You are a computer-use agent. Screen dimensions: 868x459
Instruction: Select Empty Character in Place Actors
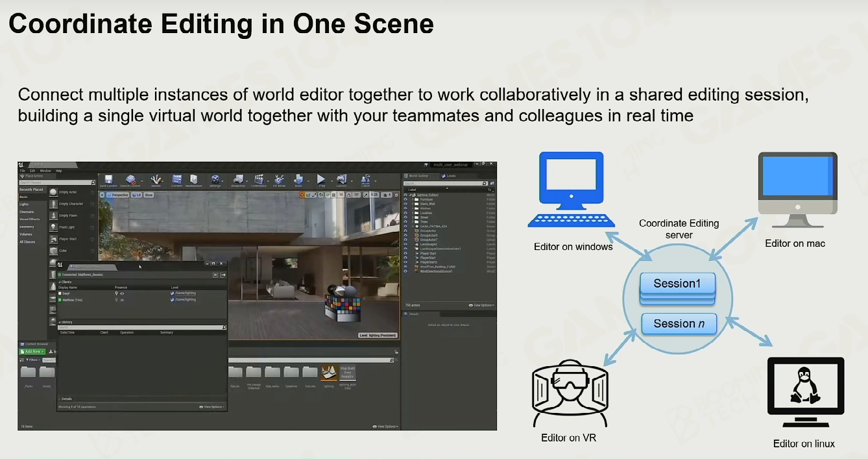[x=72, y=204]
